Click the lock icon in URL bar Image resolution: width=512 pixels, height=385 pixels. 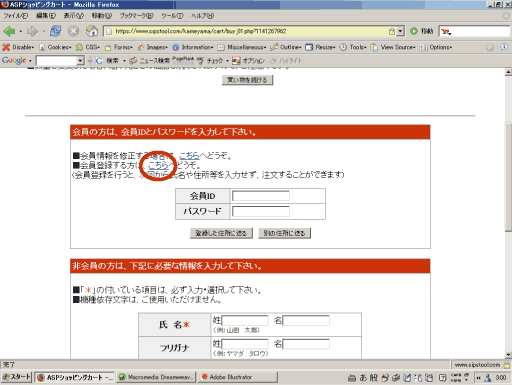point(392,31)
